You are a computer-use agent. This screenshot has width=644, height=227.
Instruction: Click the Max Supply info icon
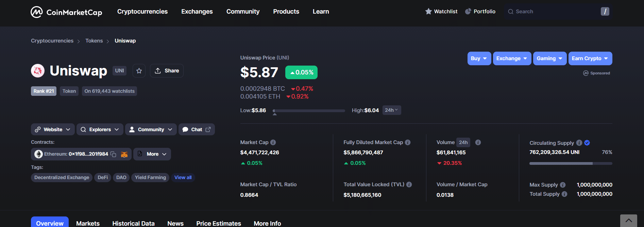click(x=563, y=185)
